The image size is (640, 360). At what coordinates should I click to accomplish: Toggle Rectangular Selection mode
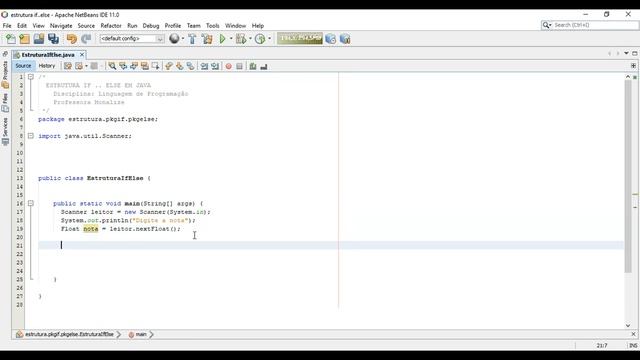(156, 66)
